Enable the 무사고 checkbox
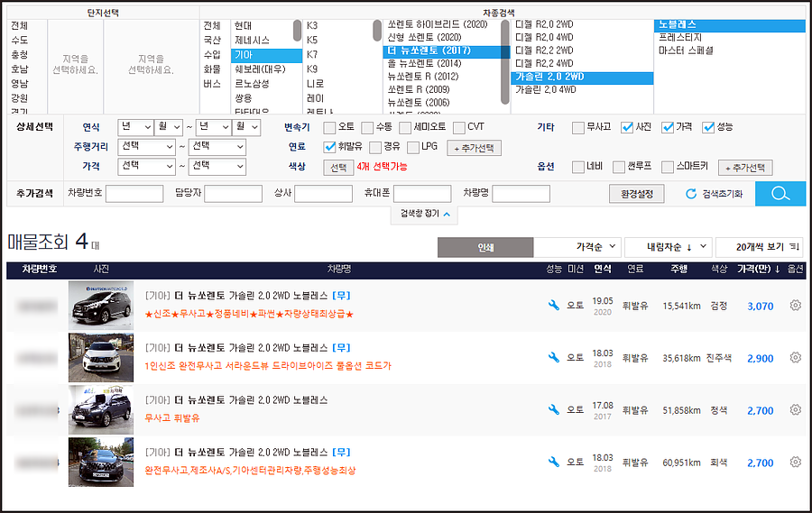The height and width of the screenshot is (513, 812). (578, 127)
